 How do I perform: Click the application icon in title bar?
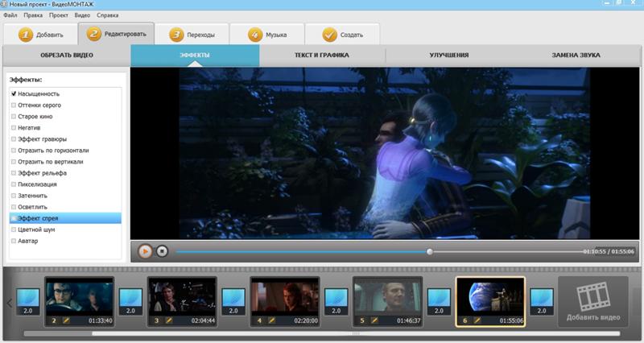coord(4,4)
